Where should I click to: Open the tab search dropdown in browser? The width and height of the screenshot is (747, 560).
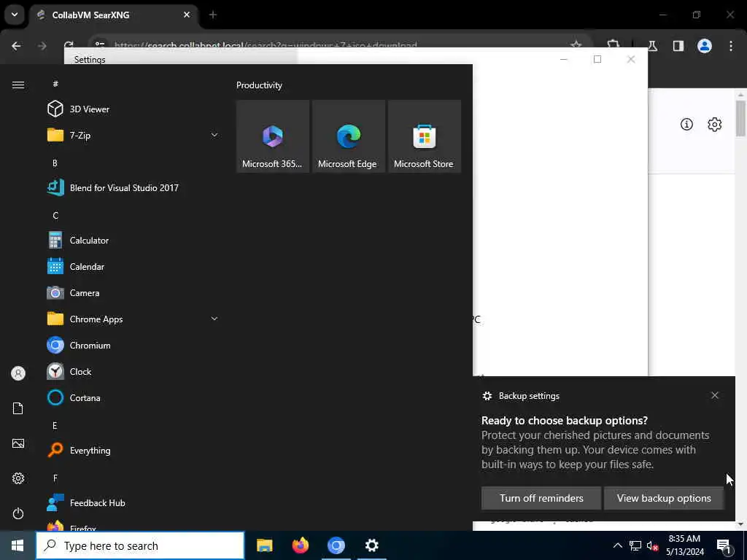tap(15, 15)
